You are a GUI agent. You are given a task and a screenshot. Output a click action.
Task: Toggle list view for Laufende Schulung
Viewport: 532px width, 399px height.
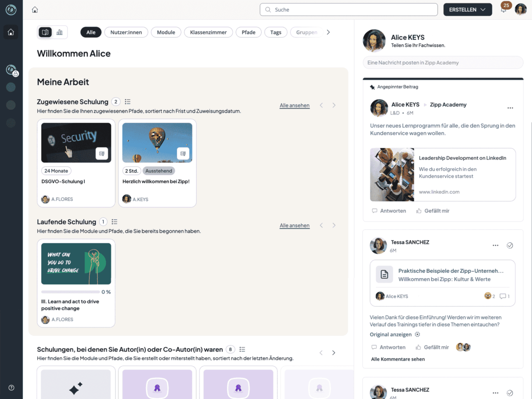tap(114, 222)
